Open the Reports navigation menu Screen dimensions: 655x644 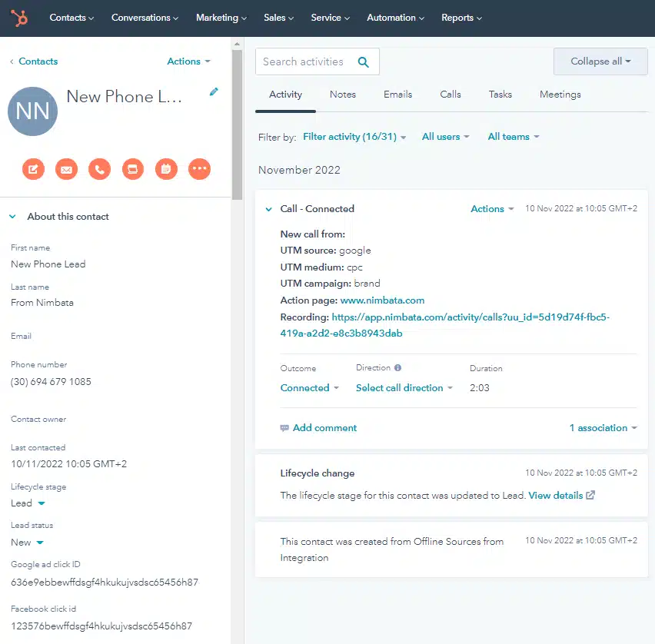pyautogui.click(x=461, y=18)
